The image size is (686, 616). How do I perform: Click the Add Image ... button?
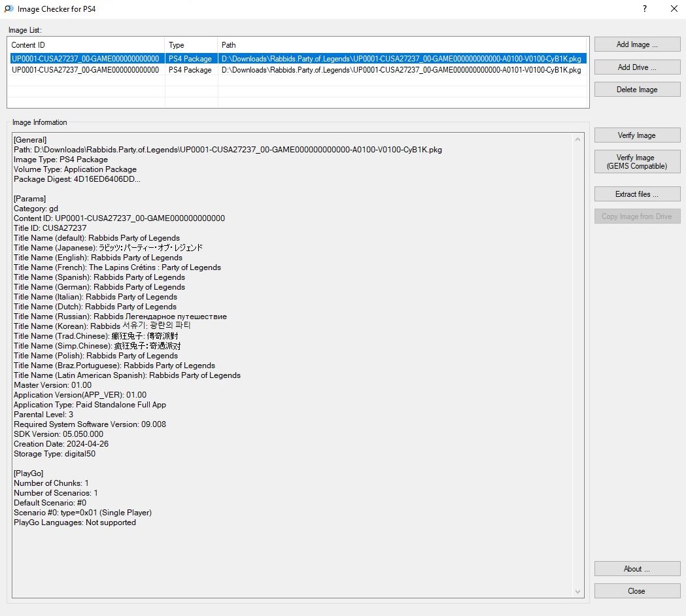pyautogui.click(x=637, y=44)
